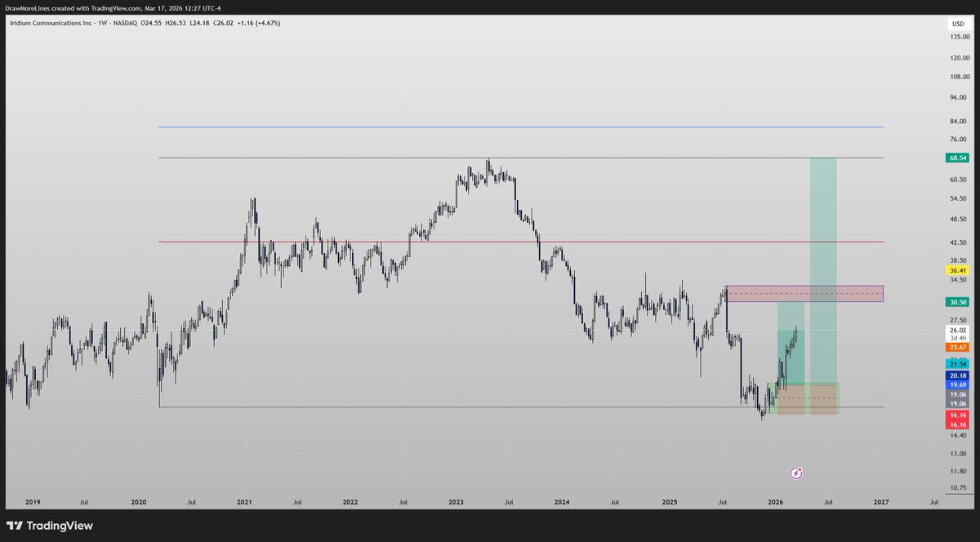Click the DrawMoreLines attribution header text
The height and width of the screenshot is (542, 980).
click(x=112, y=8)
